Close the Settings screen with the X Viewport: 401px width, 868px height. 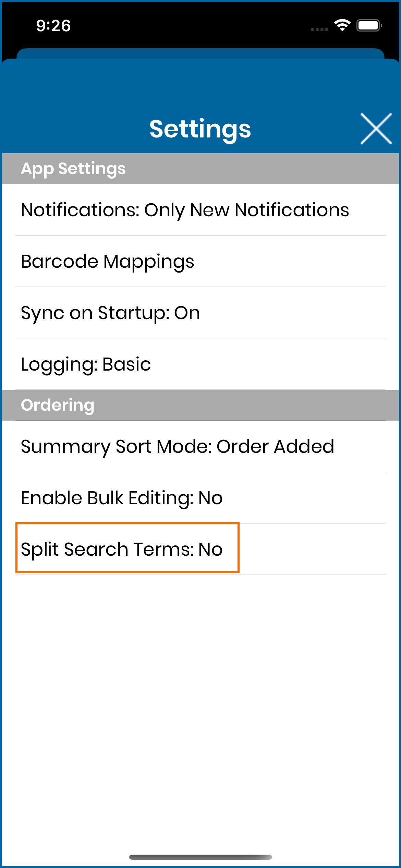376,129
